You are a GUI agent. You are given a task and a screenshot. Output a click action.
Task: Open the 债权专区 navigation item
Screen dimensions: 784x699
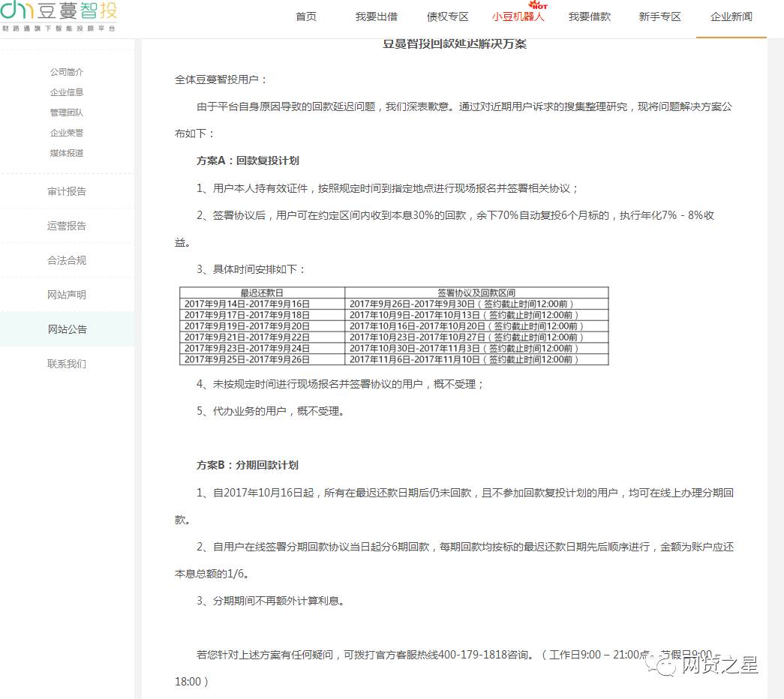click(447, 16)
